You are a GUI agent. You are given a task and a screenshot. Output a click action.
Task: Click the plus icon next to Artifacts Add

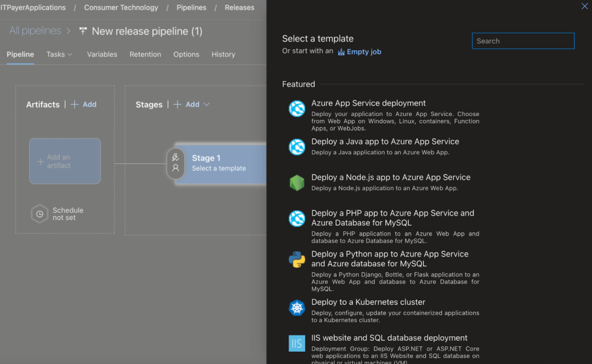tap(75, 105)
